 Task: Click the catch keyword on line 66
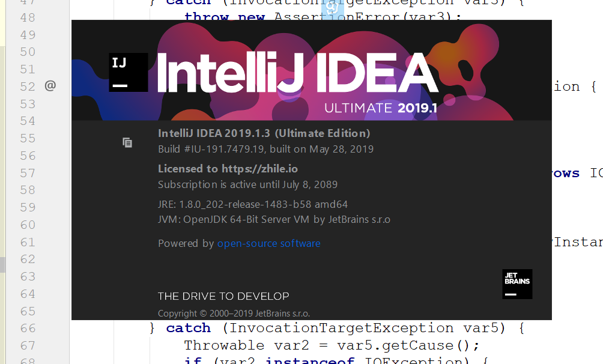pos(188,328)
